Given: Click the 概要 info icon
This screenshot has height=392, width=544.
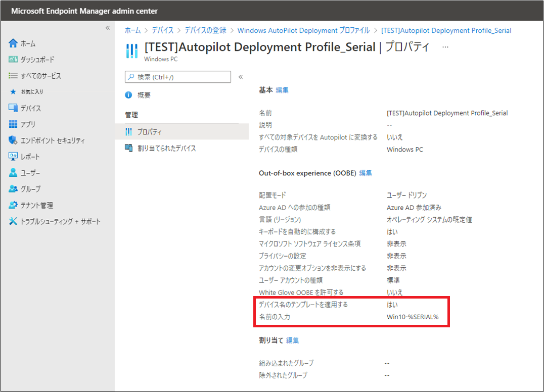Looking at the screenshot, I should pyautogui.click(x=128, y=95).
